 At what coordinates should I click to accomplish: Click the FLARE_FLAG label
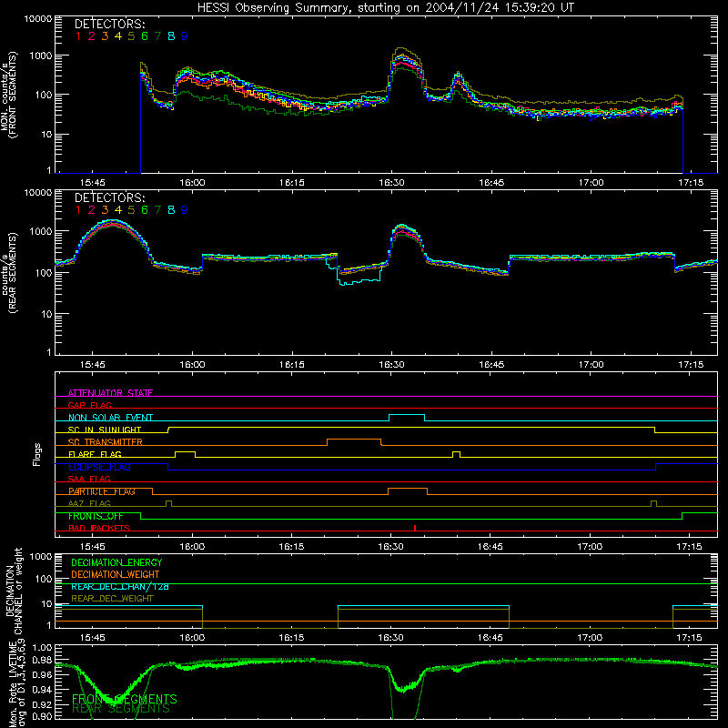pyautogui.click(x=95, y=454)
